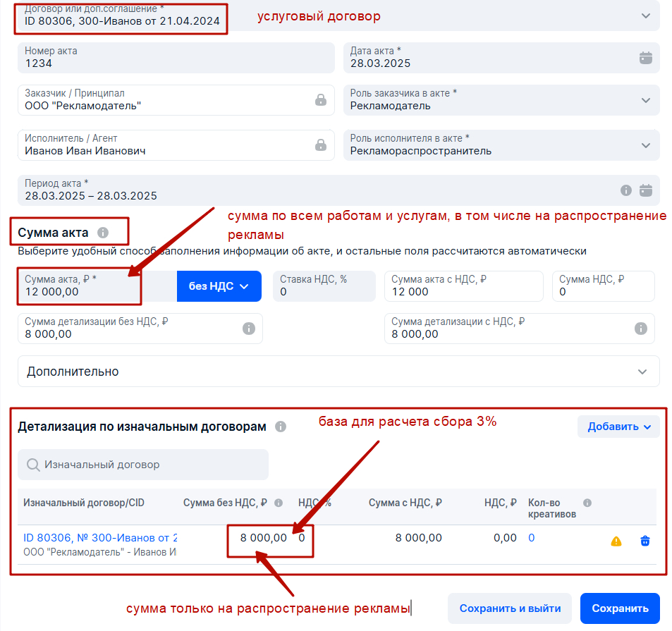Image resolution: width=672 pixels, height=631 pixels.
Task: Expand the Дополнительно section
Action: coord(338,372)
